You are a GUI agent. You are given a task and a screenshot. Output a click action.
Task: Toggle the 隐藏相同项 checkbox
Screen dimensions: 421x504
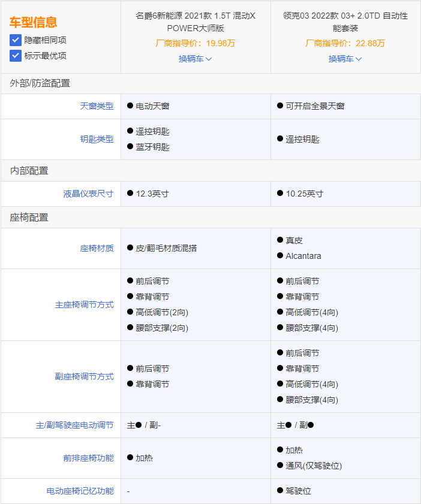(16, 40)
